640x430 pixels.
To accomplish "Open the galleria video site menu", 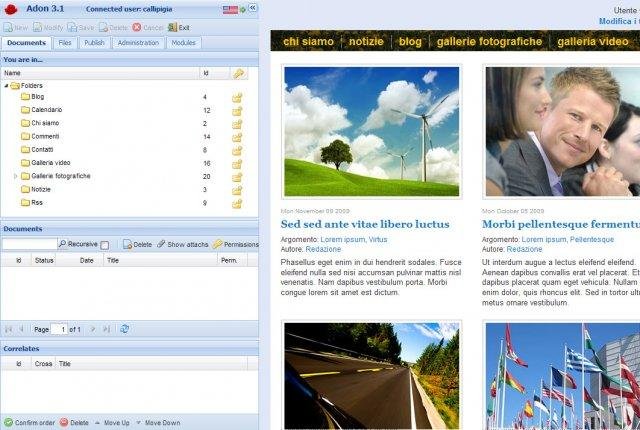I will 593,41.
